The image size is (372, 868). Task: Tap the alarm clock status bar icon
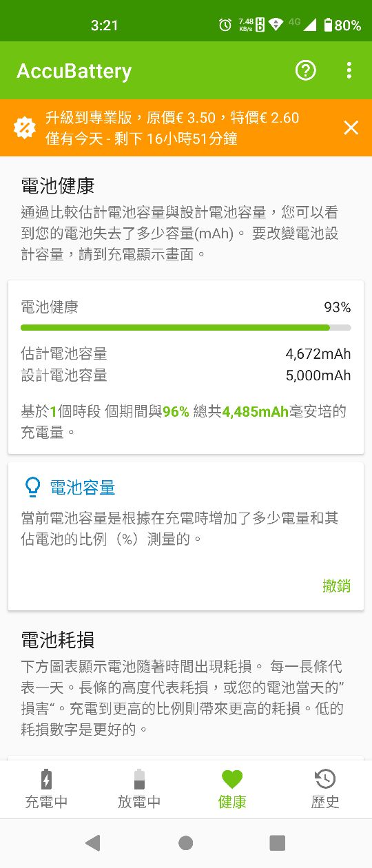pyautogui.click(x=225, y=25)
